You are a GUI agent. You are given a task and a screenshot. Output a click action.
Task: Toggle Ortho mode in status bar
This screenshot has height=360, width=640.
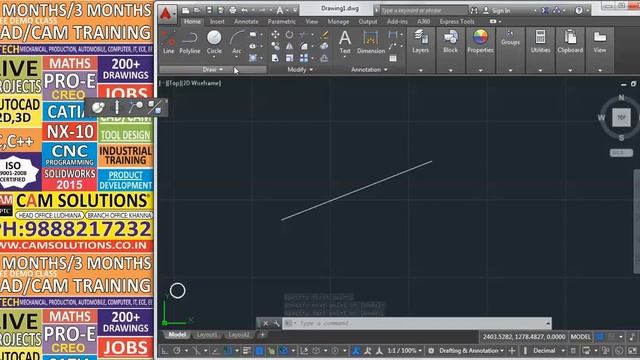coord(164,351)
